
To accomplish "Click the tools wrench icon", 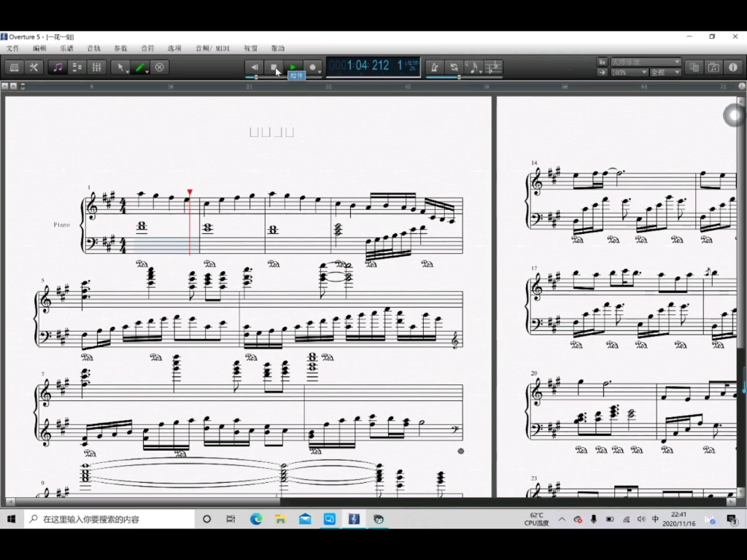I will (34, 67).
